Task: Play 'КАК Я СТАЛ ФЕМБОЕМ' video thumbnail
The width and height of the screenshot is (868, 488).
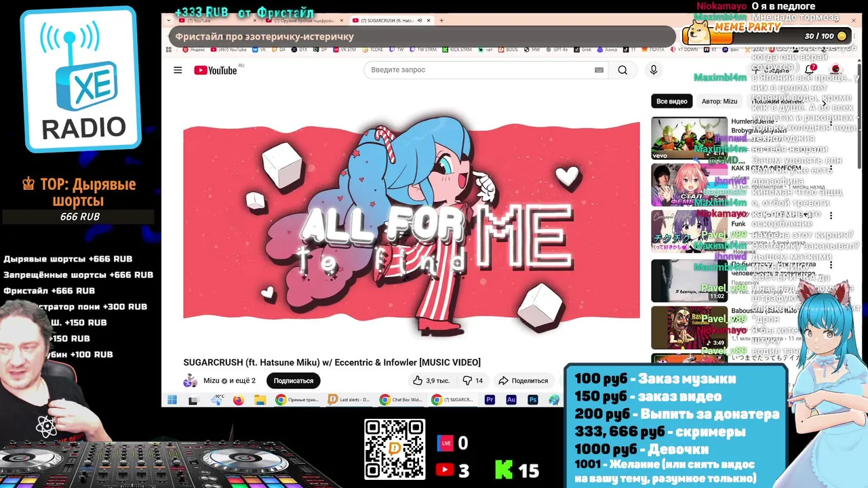Action: coord(689,184)
